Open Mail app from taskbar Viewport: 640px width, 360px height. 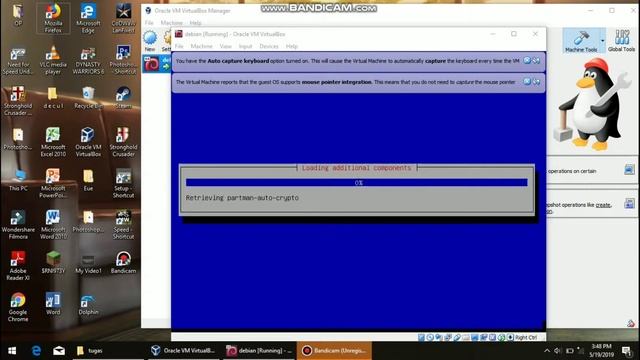pos(59,351)
